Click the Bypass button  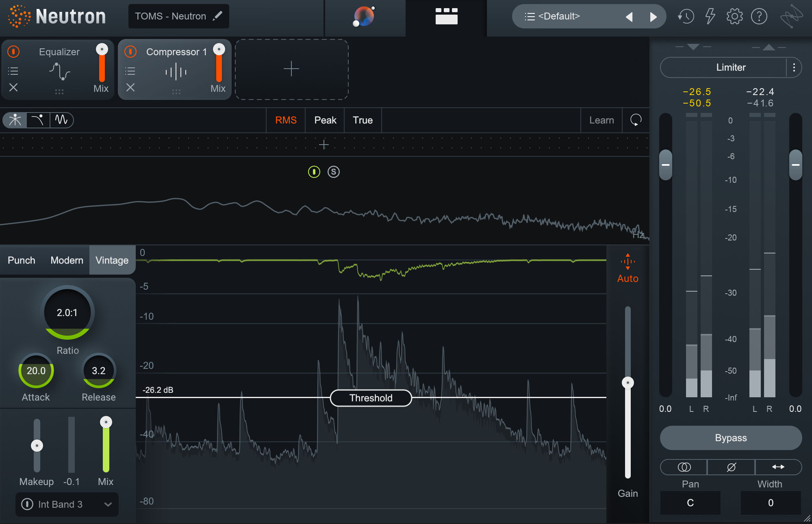coord(731,438)
